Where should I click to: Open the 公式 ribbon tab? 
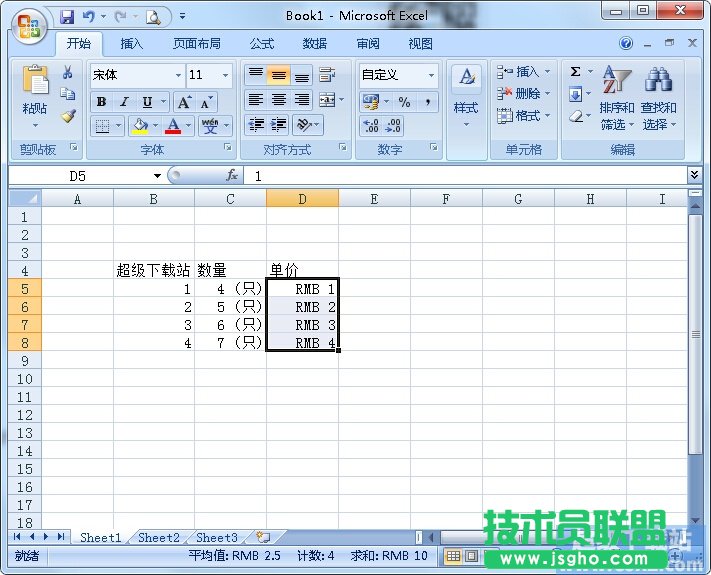(x=262, y=44)
